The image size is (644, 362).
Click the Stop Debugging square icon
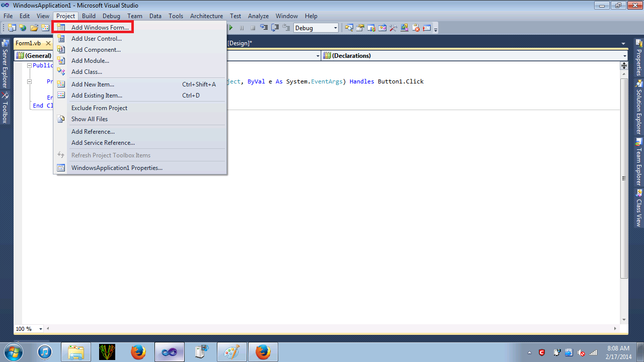(253, 28)
